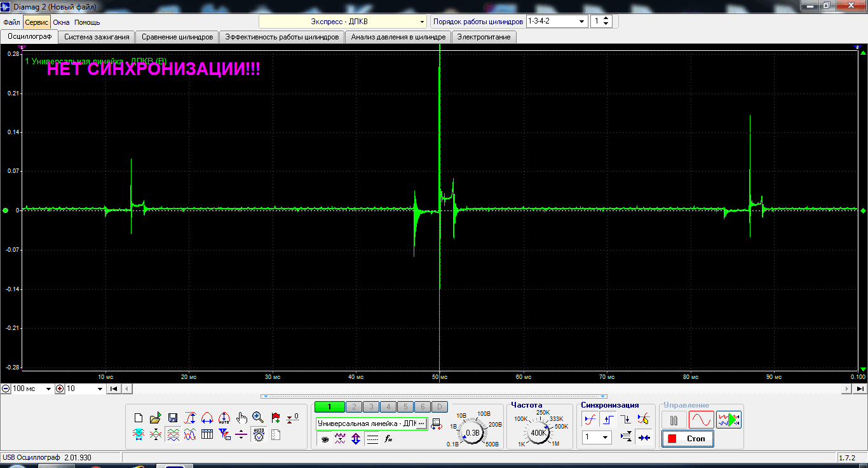Screen dimensions: 868x468
Task: Open sensor selection ellipsis button
Action: point(421,423)
